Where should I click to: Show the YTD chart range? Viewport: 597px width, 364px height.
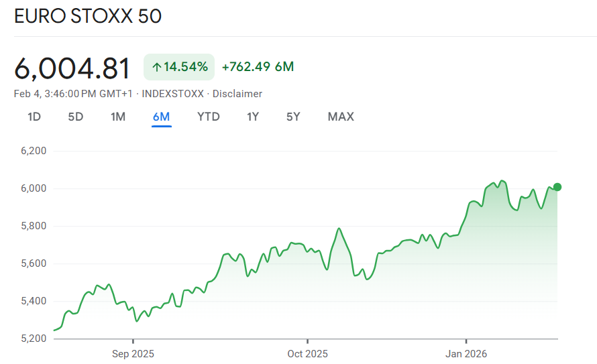click(x=209, y=117)
